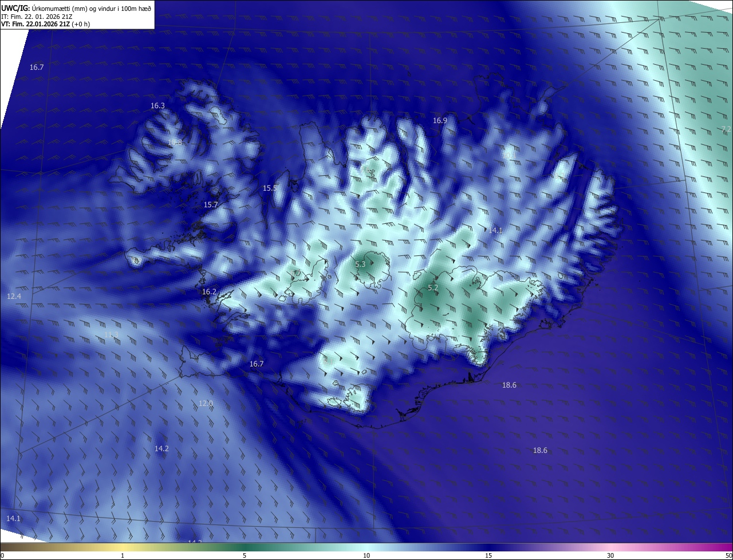Screen dimensions: 733x560
Task: Click the 16.2 value label
Action: coord(209,292)
